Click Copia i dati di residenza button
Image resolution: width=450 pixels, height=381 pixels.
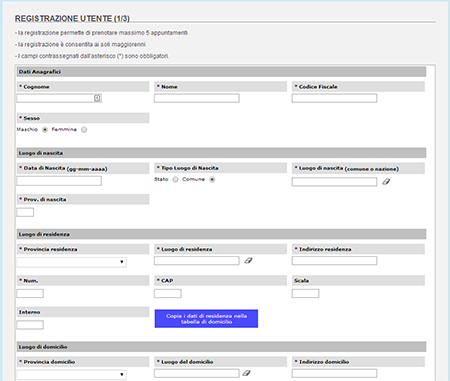pyautogui.click(x=206, y=319)
